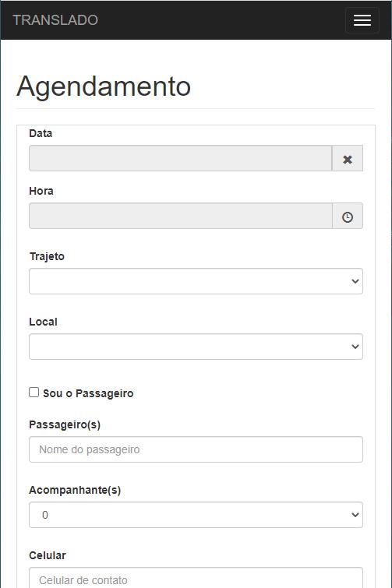Viewport: 392px width, 588px height.
Task: Click the Agendamento page heading
Action: [104, 86]
